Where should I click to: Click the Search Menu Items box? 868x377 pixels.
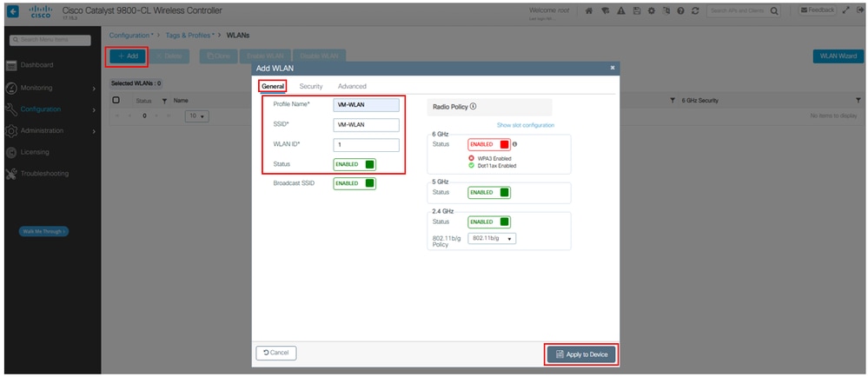(50, 41)
